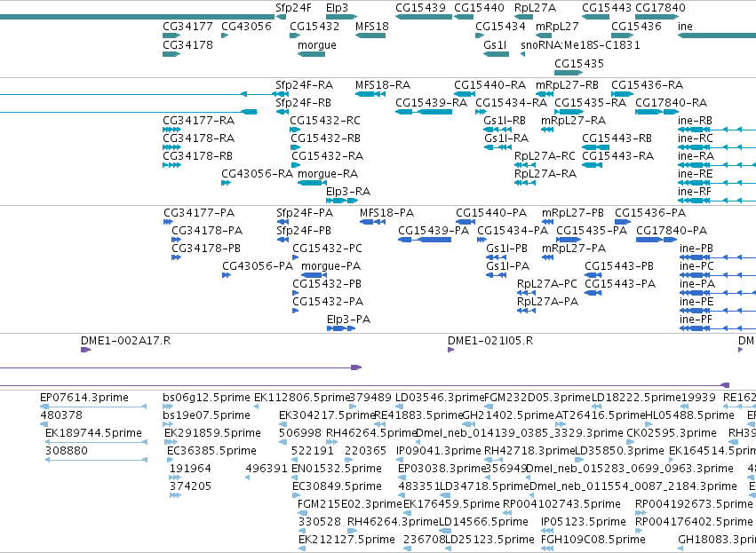
Task: Click the CG15440-RA transcript glyph
Action: click(x=465, y=94)
